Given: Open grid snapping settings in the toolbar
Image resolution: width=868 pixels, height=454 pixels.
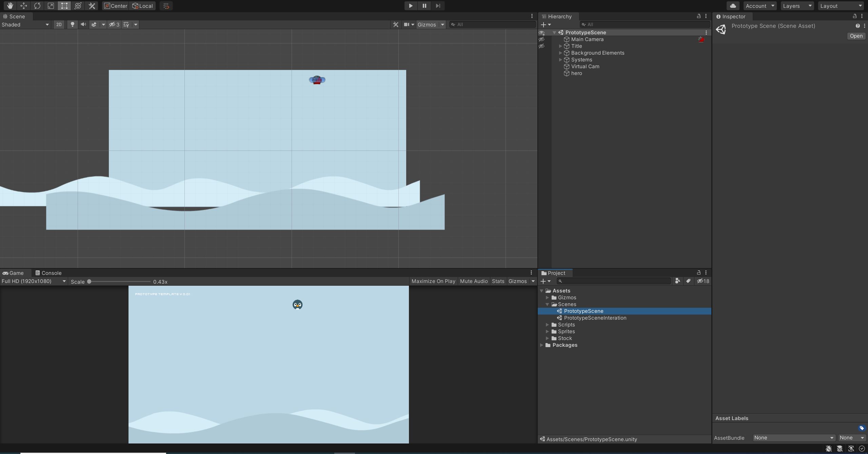Looking at the screenshot, I should coord(166,6).
